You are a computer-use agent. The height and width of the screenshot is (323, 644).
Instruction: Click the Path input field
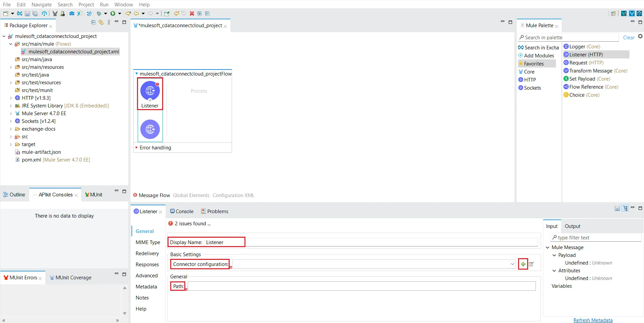(361, 286)
